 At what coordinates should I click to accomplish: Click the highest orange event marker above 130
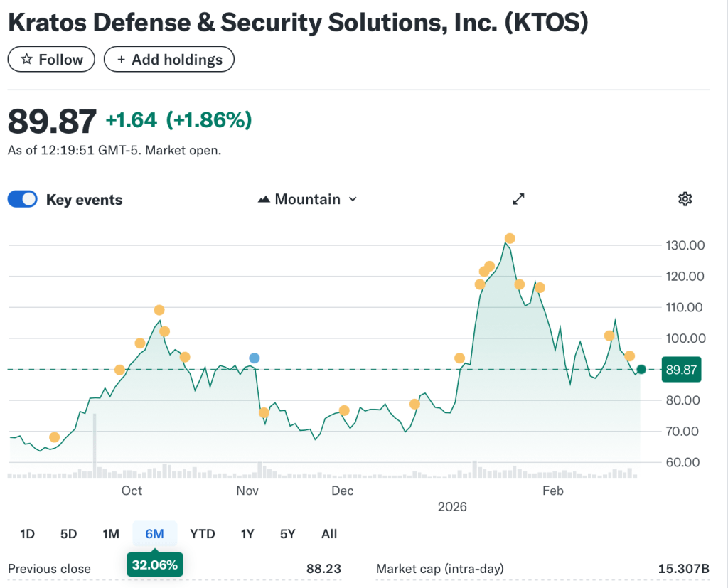click(x=509, y=239)
